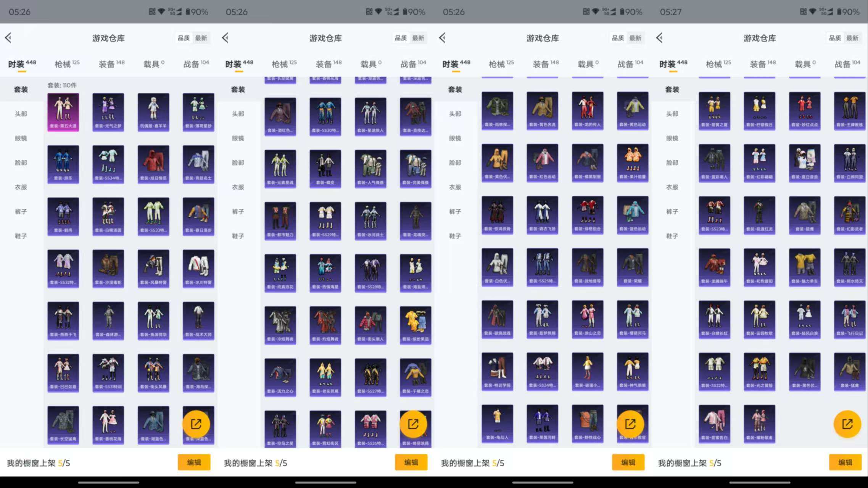The width and height of the screenshot is (868, 488).
Task: Open the 脸部 face category
Action: 21,163
